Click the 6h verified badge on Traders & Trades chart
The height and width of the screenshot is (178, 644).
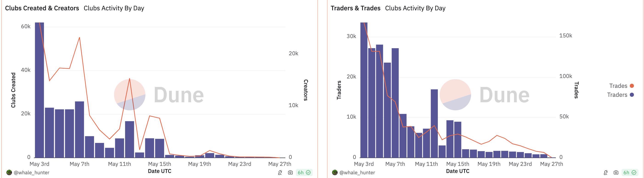630,172
